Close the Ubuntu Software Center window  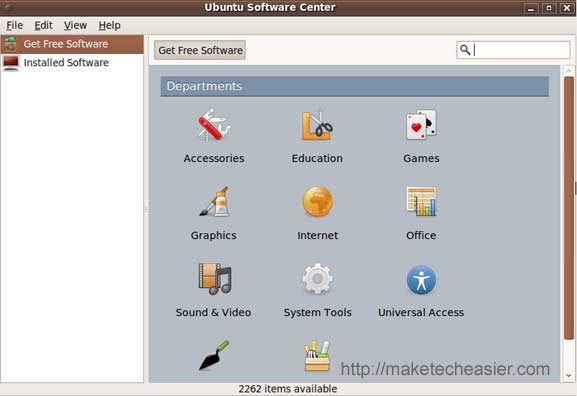point(567,8)
